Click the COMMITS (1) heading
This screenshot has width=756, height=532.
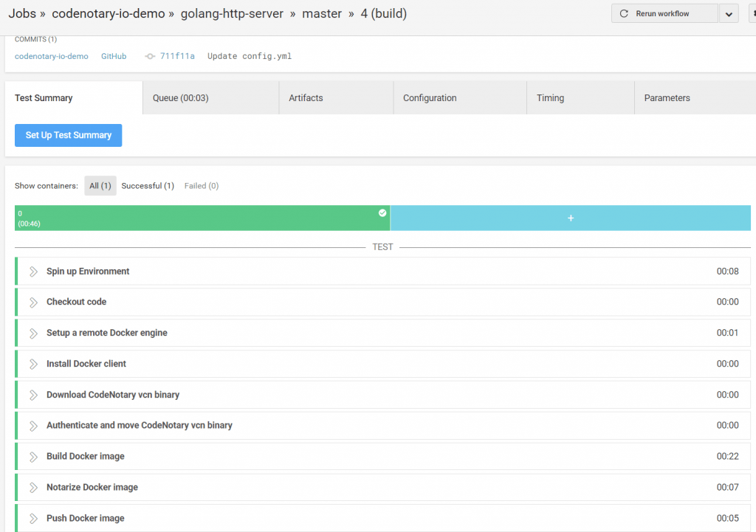pos(35,39)
